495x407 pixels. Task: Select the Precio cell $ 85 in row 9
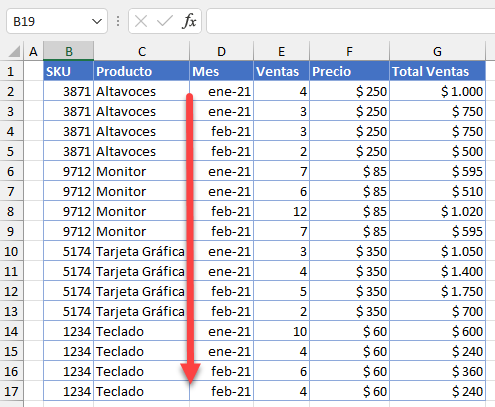coord(349,231)
